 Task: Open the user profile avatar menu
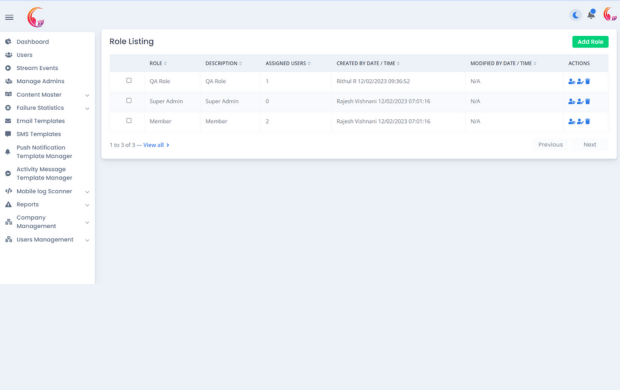610,15
